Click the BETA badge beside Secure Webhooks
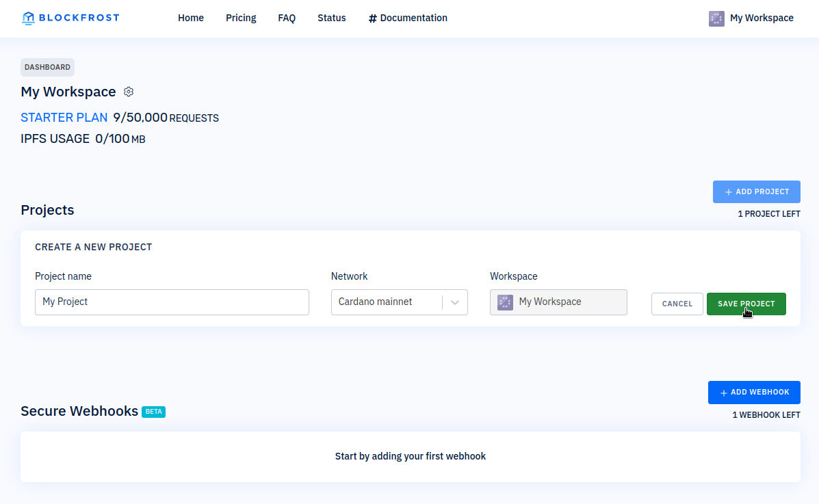Viewport: 819px width, 504px height. pyautogui.click(x=153, y=411)
